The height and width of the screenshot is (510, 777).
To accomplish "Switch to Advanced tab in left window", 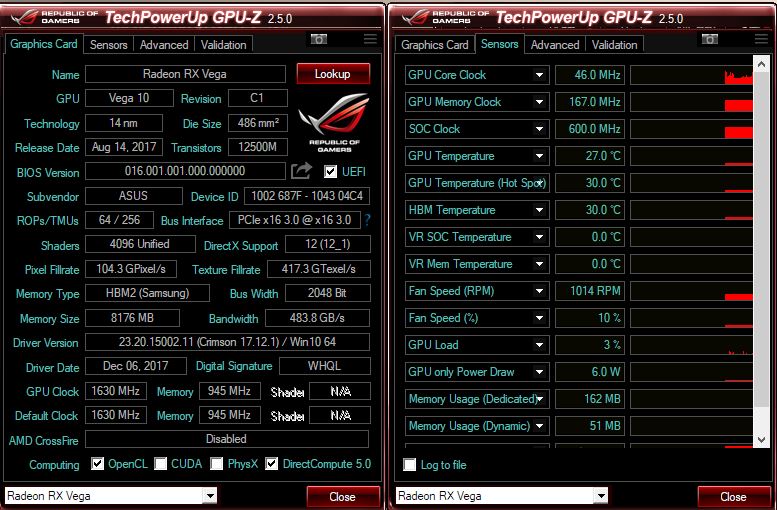I will 164,45.
